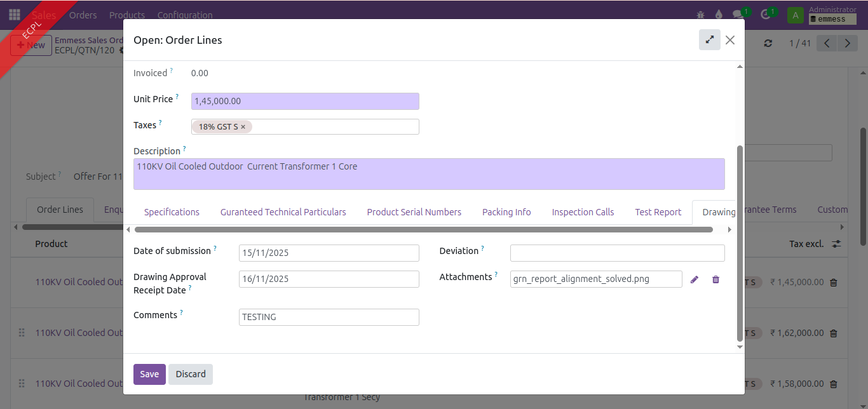
Task: Switch to the Specifications tab
Action: coord(172,212)
